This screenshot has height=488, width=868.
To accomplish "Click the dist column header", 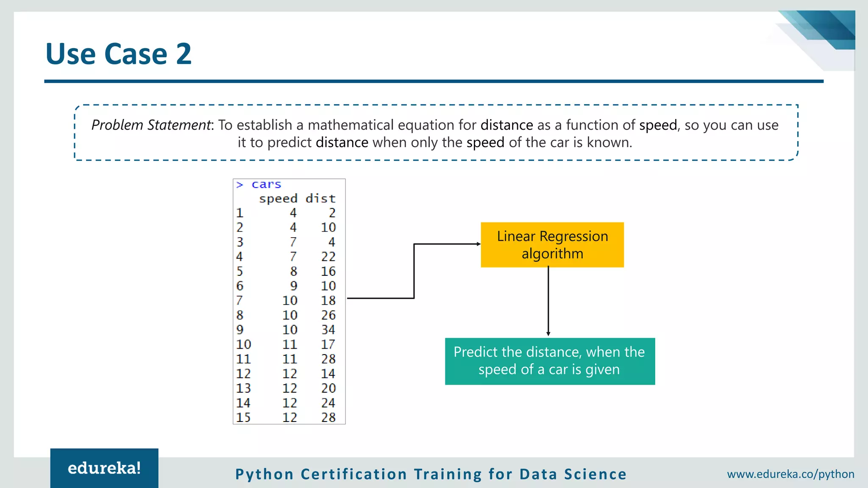I will [x=320, y=199].
